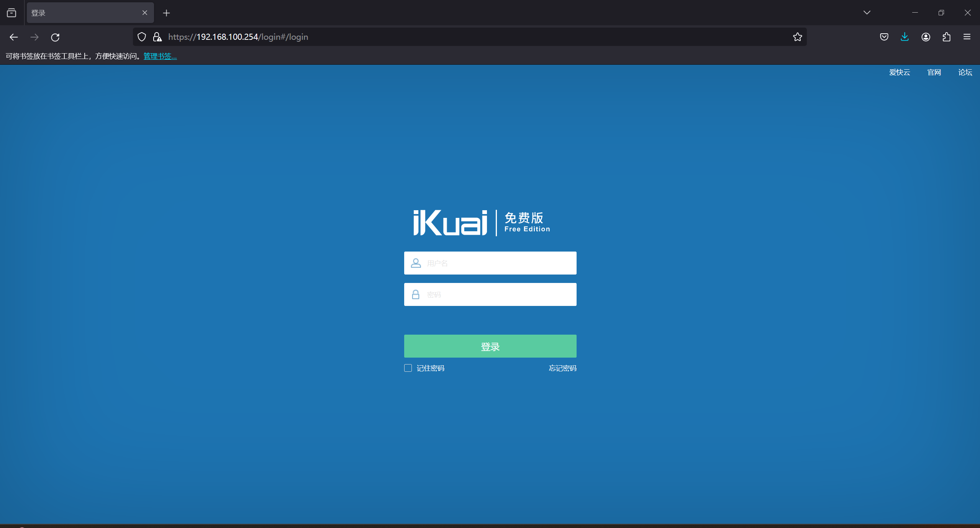The width and height of the screenshot is (980, 528).
Task: Open the site information lock panel
Action: pyautogui.click(x=157, y=37)
